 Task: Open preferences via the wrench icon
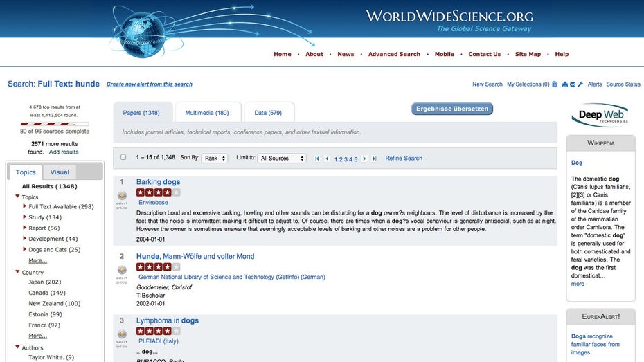click(x=580, y=84)
